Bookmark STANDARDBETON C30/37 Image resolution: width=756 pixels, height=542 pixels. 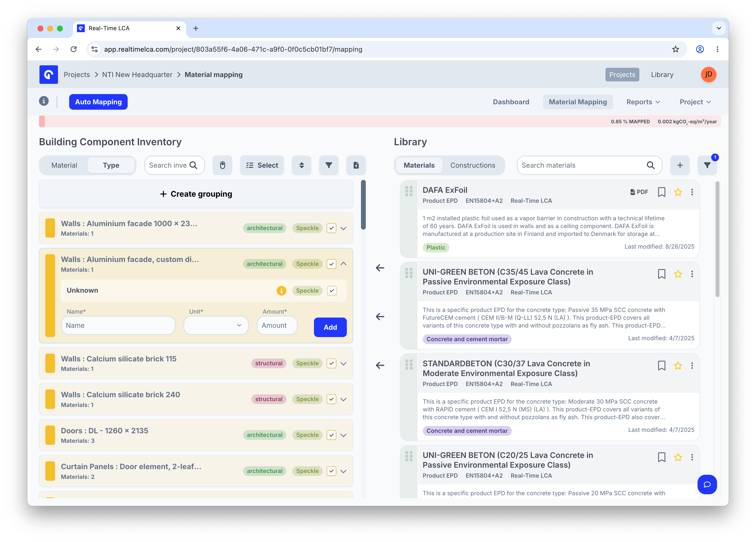661,366
